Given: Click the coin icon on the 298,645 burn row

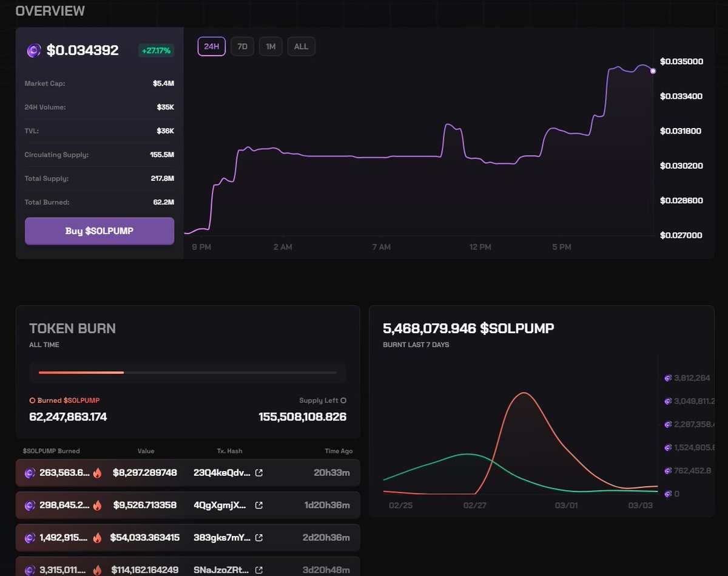Looking at the screenshot, I should pyautogui.click(x=31, y=505).
